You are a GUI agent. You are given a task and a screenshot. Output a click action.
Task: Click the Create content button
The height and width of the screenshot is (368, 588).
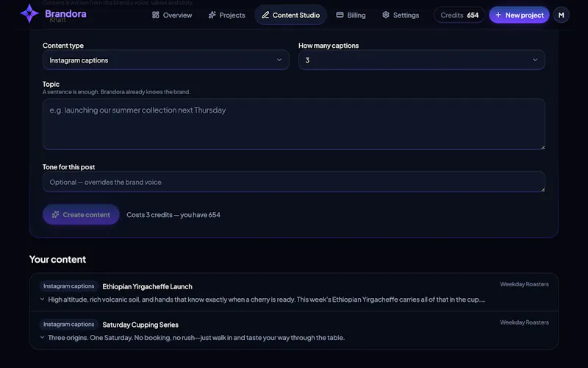point(81,214)
